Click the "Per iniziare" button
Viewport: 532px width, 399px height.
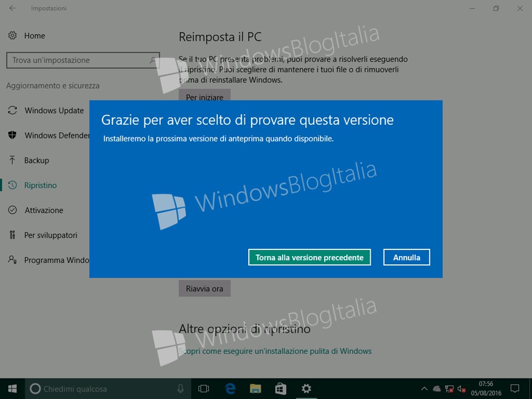pyautogui.click(x=204, y=95)
